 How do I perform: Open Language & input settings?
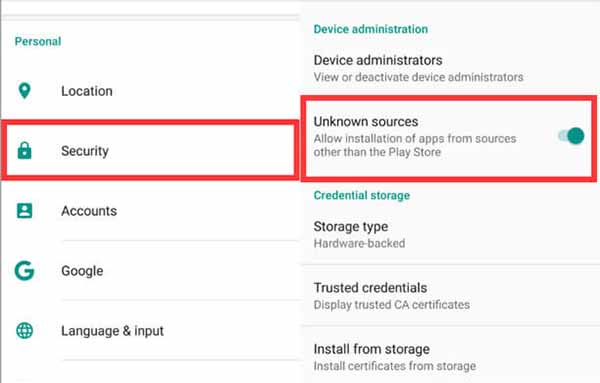pos(150,331)
